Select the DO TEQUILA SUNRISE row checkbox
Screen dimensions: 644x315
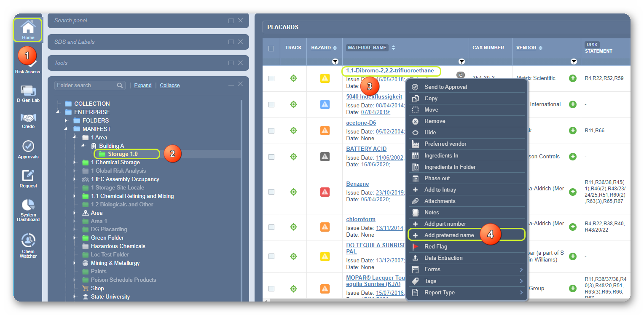(x=271, y=256)
